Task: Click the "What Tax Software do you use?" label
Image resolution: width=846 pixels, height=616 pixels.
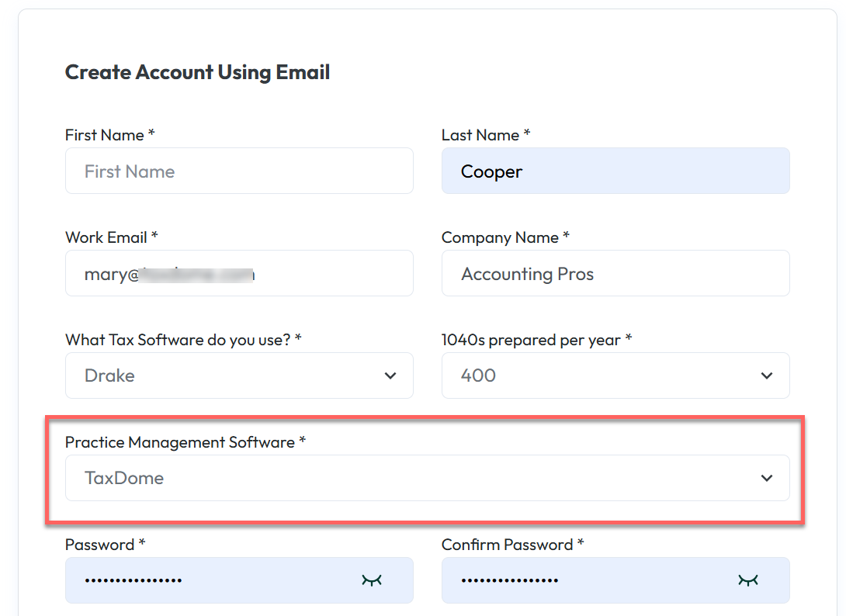Action: (x=183, y=340)
